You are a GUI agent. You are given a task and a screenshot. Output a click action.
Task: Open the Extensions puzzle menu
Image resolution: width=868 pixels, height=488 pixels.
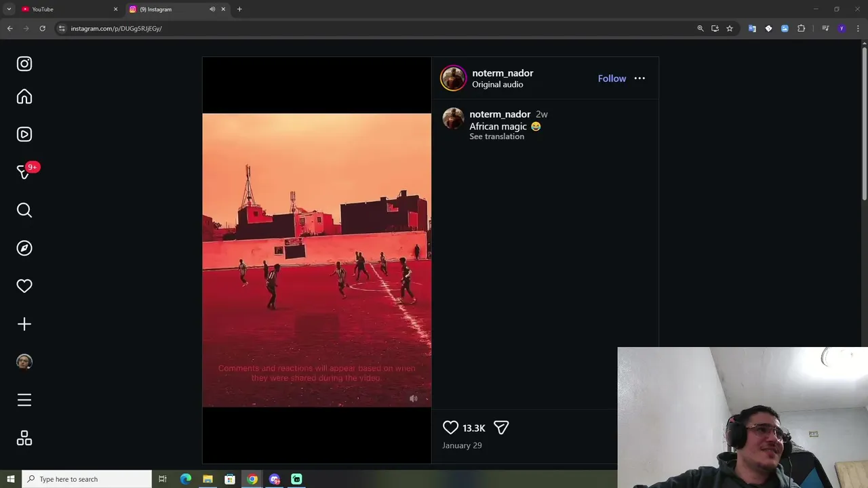[801, 28]
